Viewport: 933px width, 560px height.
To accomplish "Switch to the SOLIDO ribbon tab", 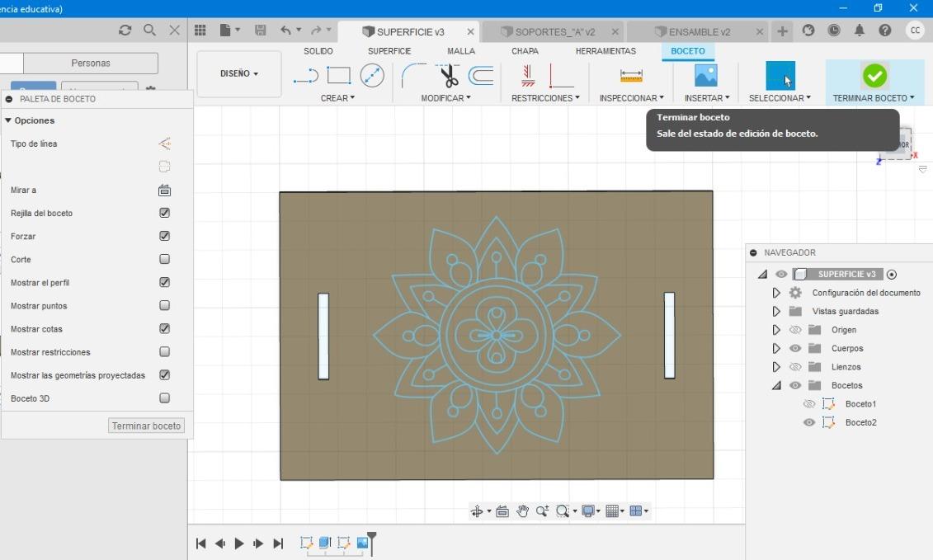I will (318, 51).
